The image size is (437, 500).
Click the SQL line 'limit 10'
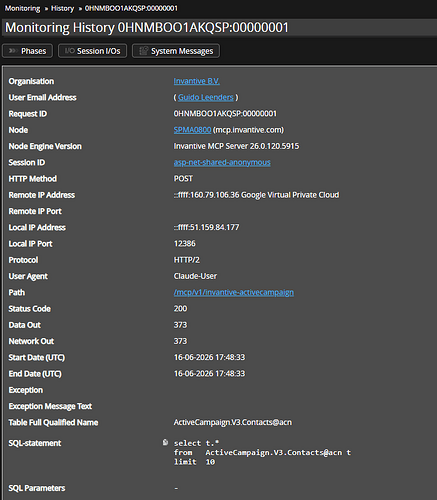coord(194,462)
